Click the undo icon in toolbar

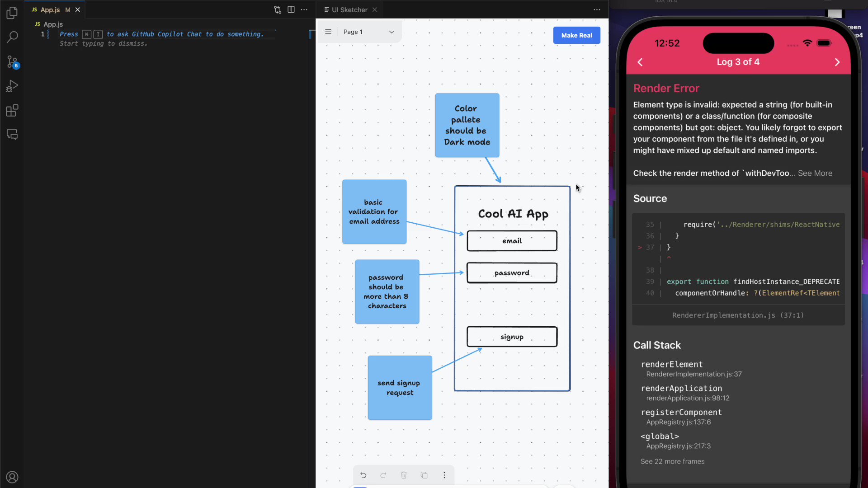363,475
